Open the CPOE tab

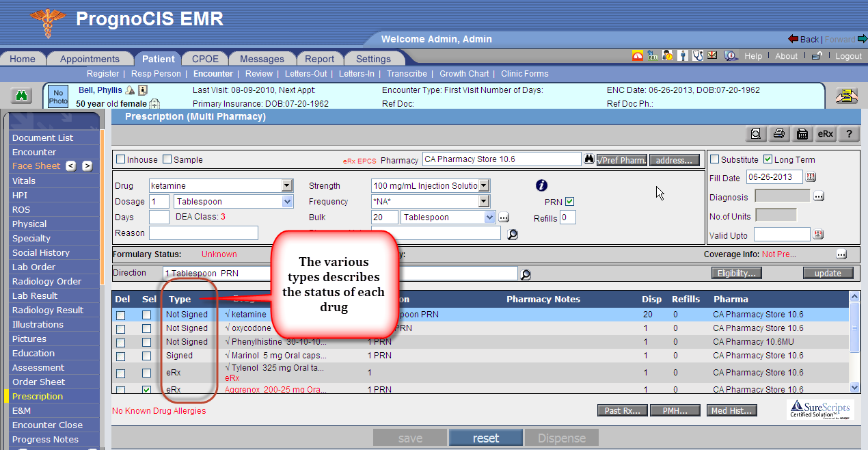[x=205, y=59]
